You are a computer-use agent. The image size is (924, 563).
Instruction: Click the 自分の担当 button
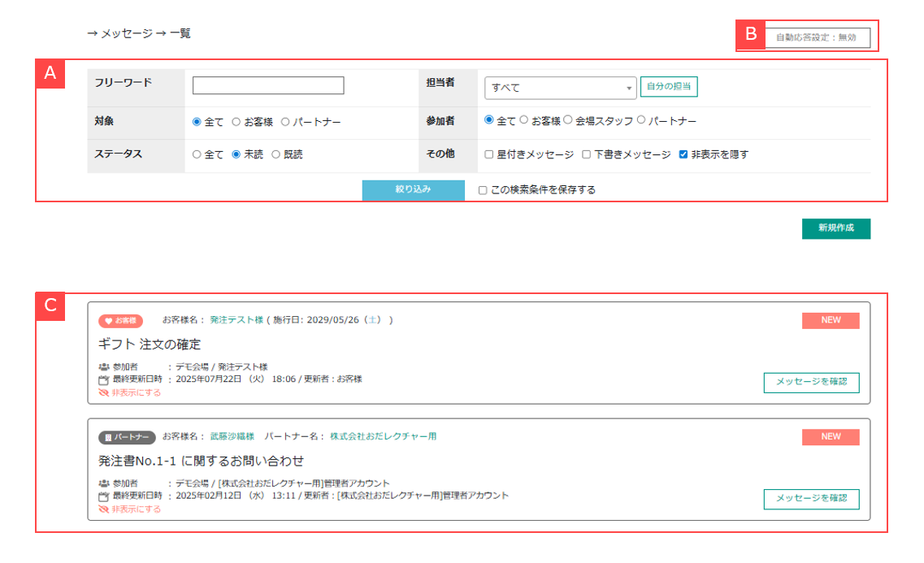click(669, 86)
